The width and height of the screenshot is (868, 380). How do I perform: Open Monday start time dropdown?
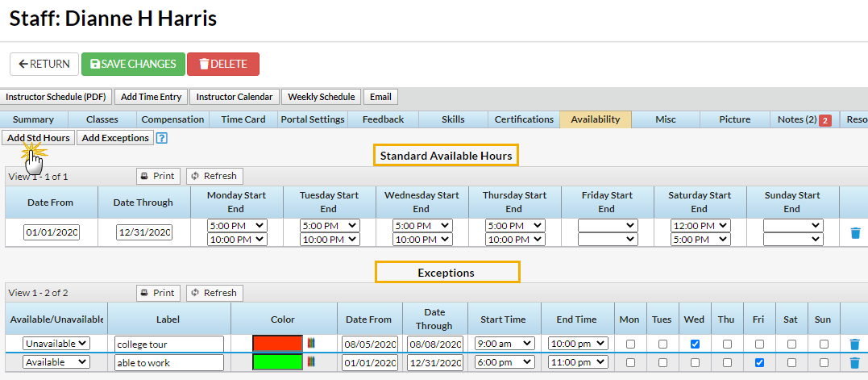[237, 225]
